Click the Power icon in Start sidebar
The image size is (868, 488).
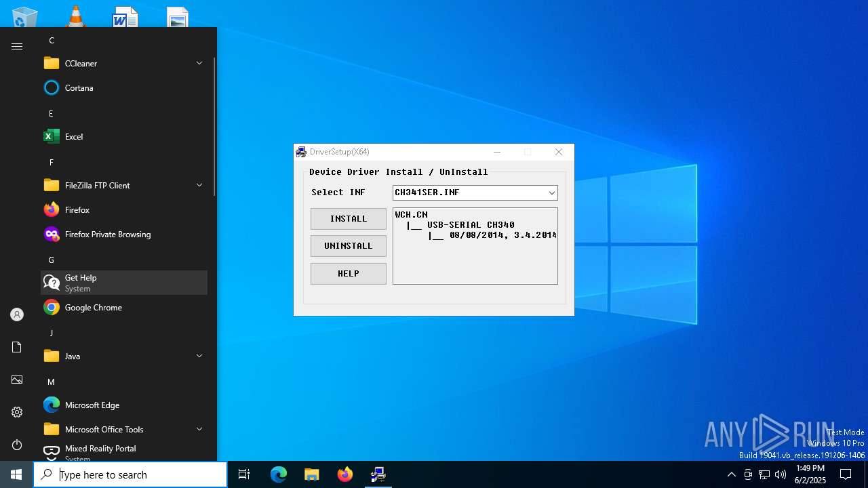[x=17, y=445]
